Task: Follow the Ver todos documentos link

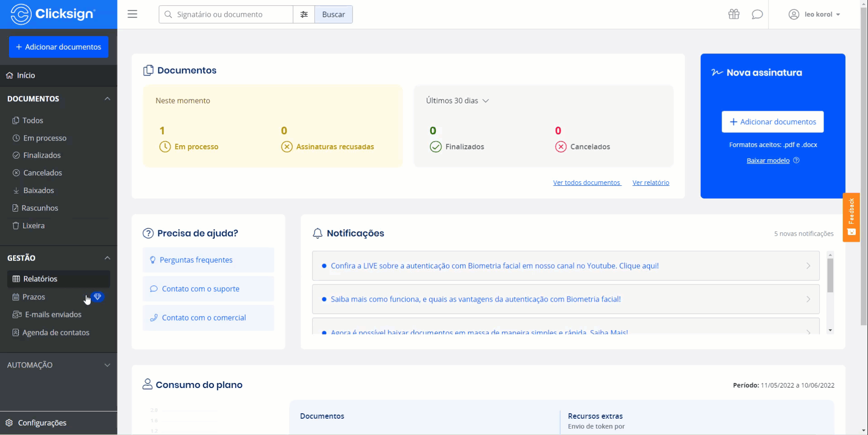Action: 587,183
